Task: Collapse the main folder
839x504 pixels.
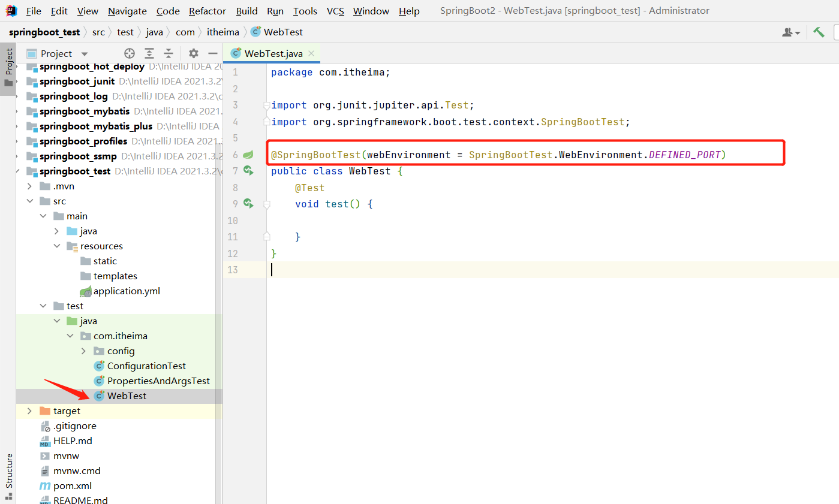Action: pos(43,216)
